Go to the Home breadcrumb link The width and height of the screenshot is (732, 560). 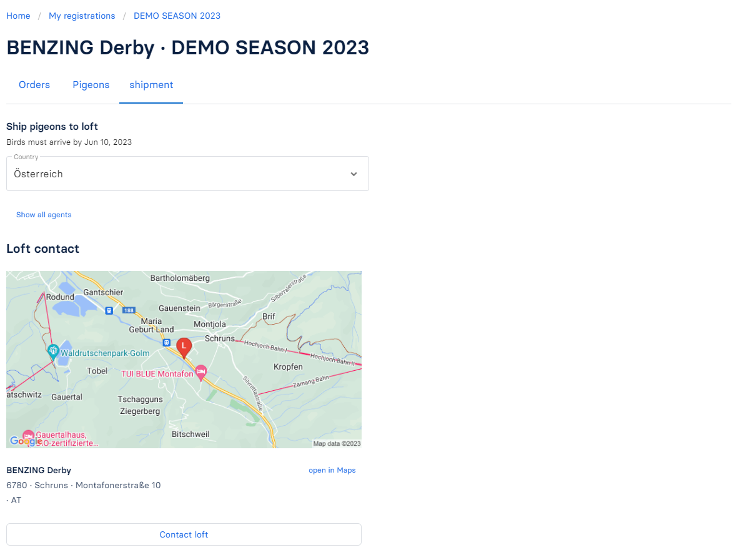click(x=18, y=16)
